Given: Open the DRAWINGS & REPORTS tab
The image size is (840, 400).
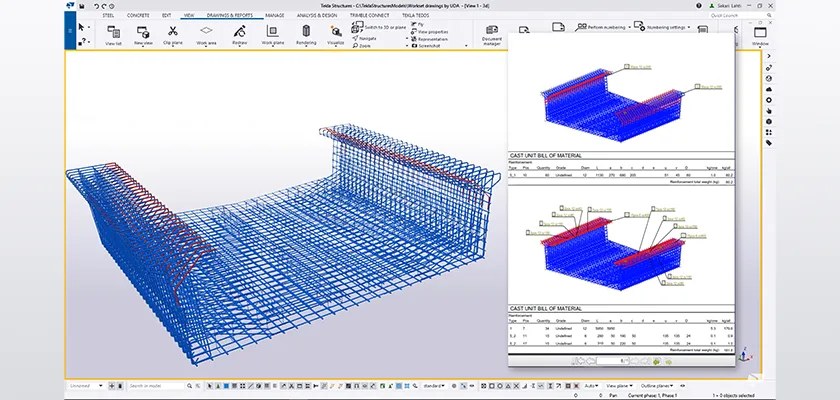Looking at the screenshot, I should coord(230,16).
